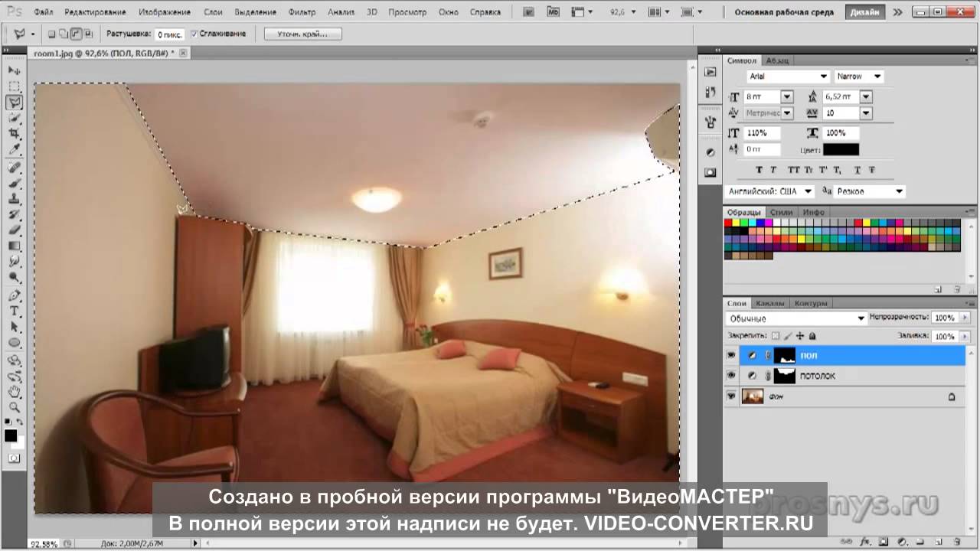Viewport: 980px width, 551px height.
Task: Select the Polygonal Lasso tool in toolbox
Action: coord(15,103)
